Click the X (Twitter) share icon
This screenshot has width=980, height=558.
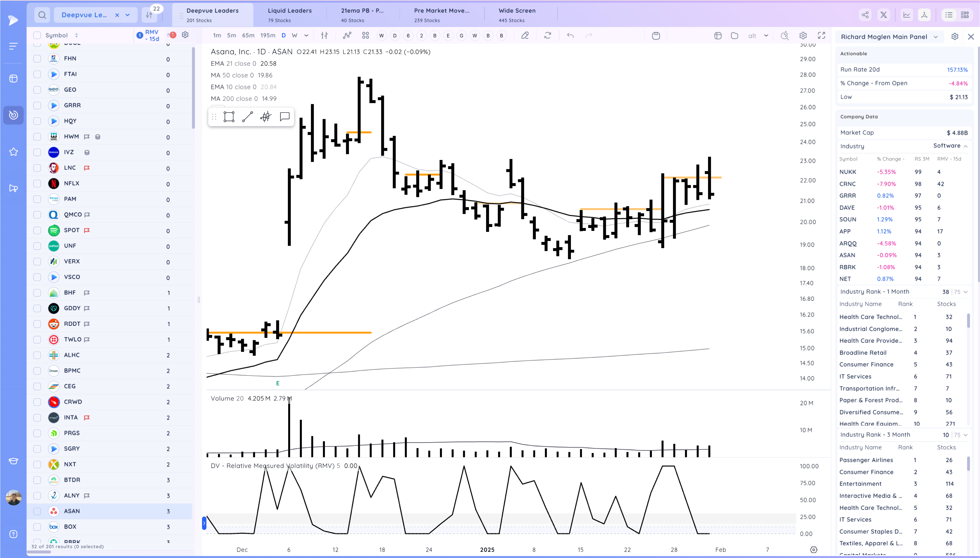click(883, 15)
